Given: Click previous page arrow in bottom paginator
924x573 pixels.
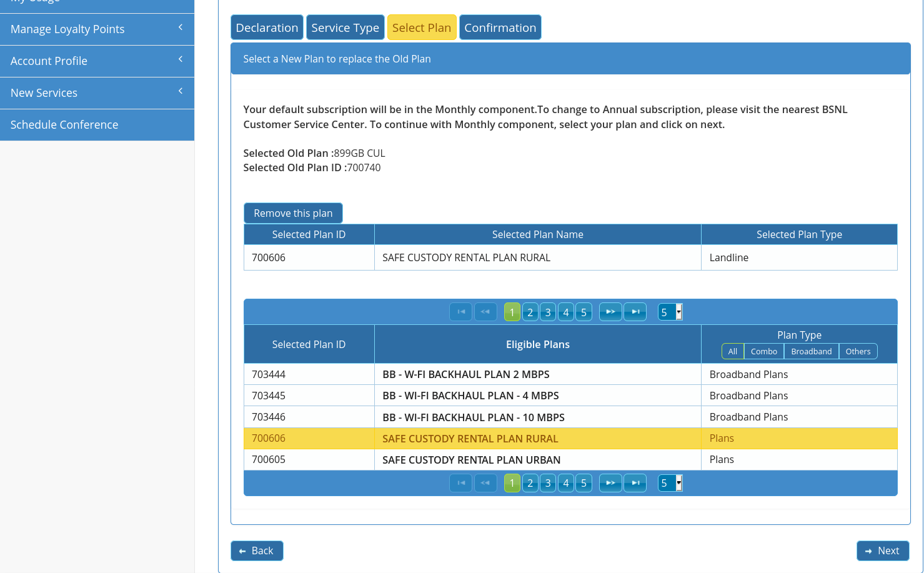Looking at the screenshot, I should coord(485,483).
